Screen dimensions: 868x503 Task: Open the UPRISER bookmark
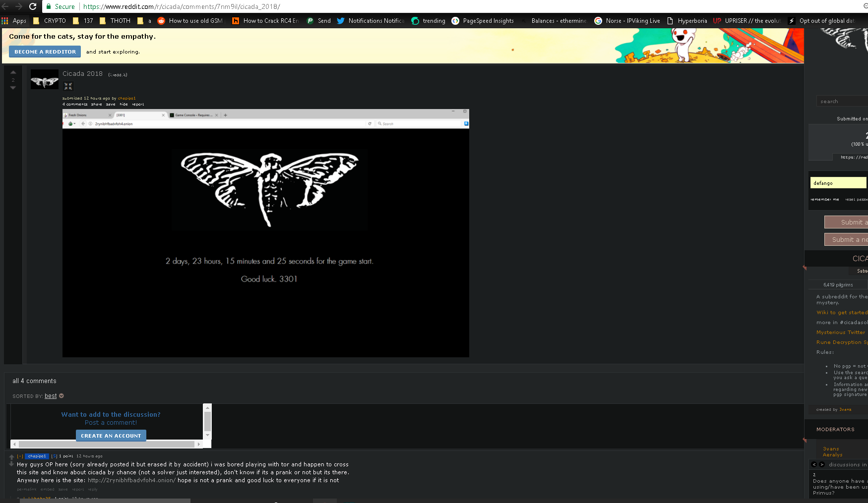tap(747, 21)
